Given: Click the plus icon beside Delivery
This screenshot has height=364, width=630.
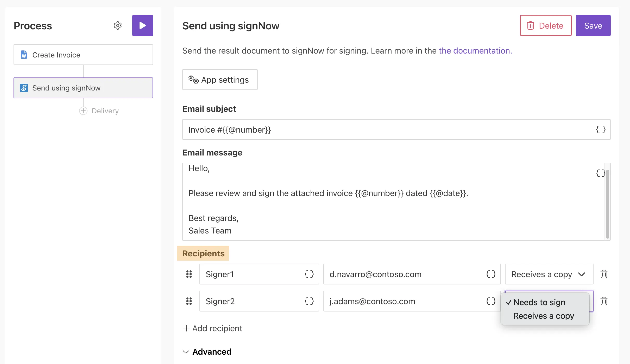Looking at the screenshot, I should coord(83,111).
